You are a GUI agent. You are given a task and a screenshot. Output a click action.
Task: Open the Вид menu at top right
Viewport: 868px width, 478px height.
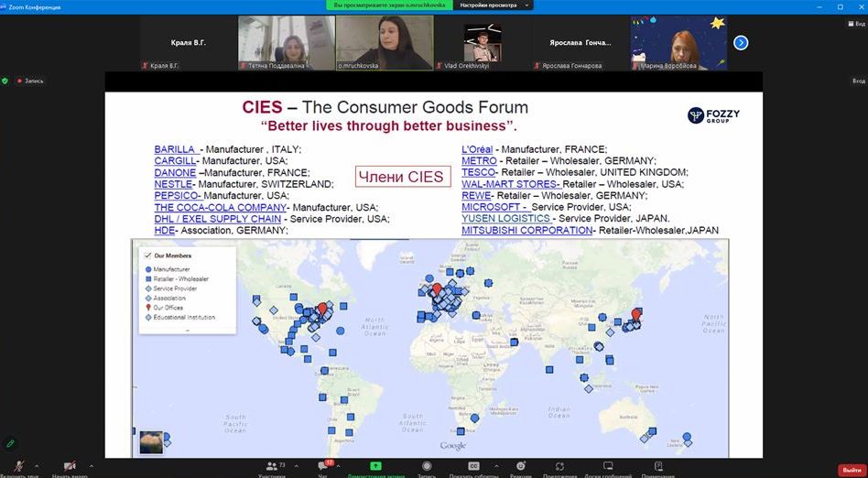tap(858, 81)
